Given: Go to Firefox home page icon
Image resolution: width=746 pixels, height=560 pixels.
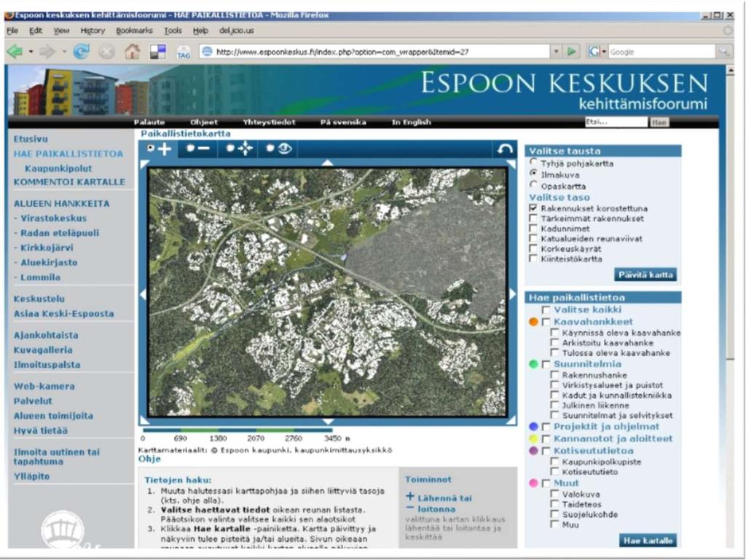Looking at the screenshot, I should [133, 52].
